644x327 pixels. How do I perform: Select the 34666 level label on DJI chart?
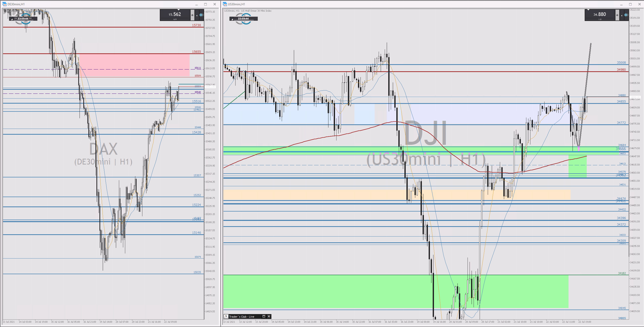[621, 149]
